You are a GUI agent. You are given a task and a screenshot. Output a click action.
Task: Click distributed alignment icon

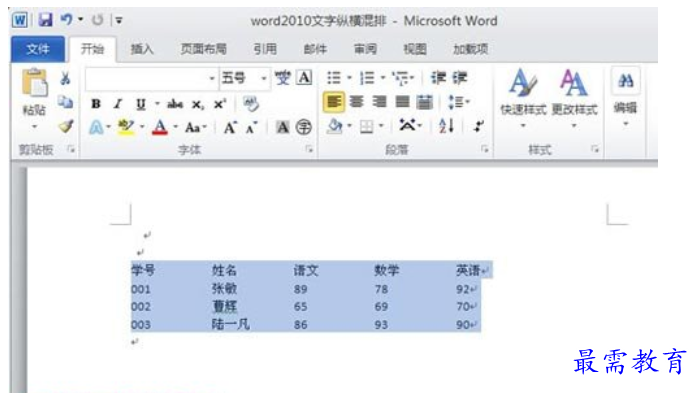(x=425, y=102)
